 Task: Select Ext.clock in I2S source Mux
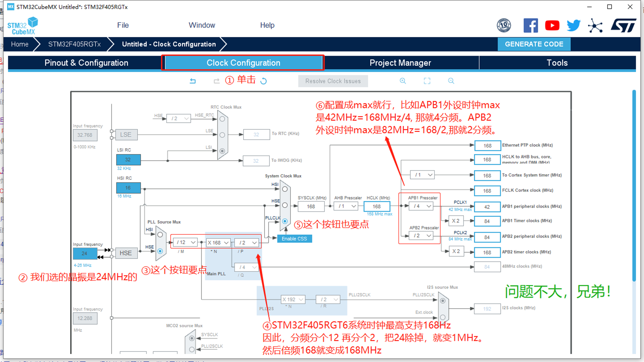(442, 317)
